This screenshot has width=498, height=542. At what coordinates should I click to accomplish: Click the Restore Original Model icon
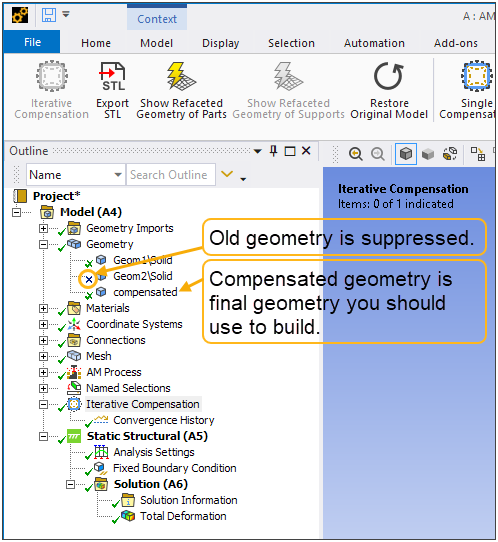[x=389, y=76]
